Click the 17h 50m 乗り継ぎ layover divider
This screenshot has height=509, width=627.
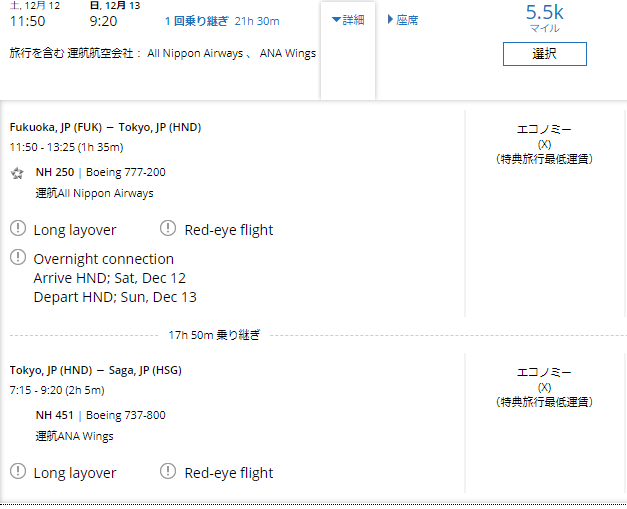(x=214, y=335)
